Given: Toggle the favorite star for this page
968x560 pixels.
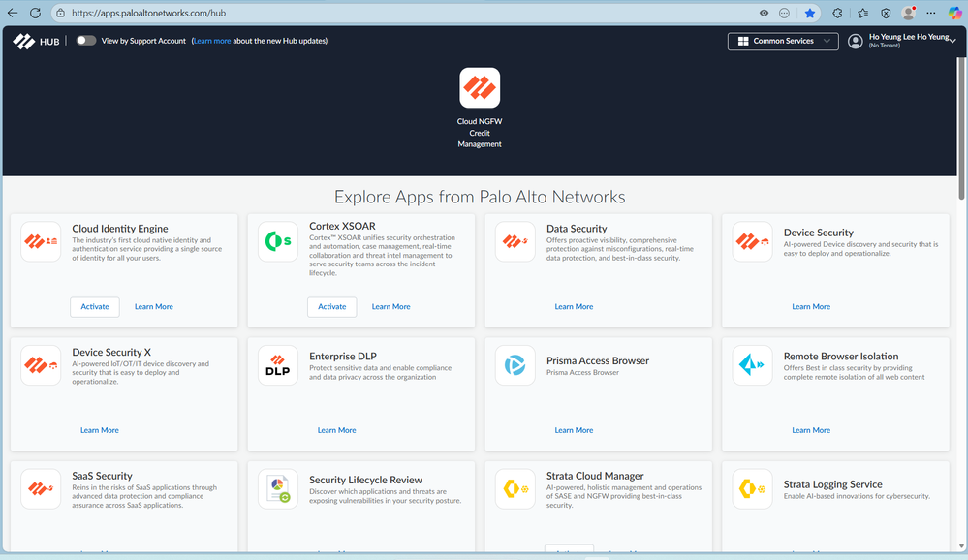Looking at the screenshot, I should 810,14.
